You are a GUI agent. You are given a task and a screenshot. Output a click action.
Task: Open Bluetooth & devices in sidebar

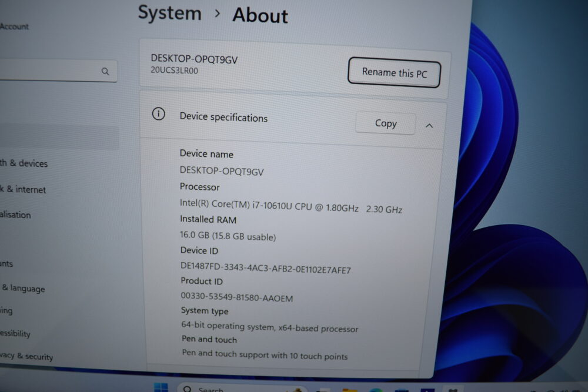click(24, 163)
